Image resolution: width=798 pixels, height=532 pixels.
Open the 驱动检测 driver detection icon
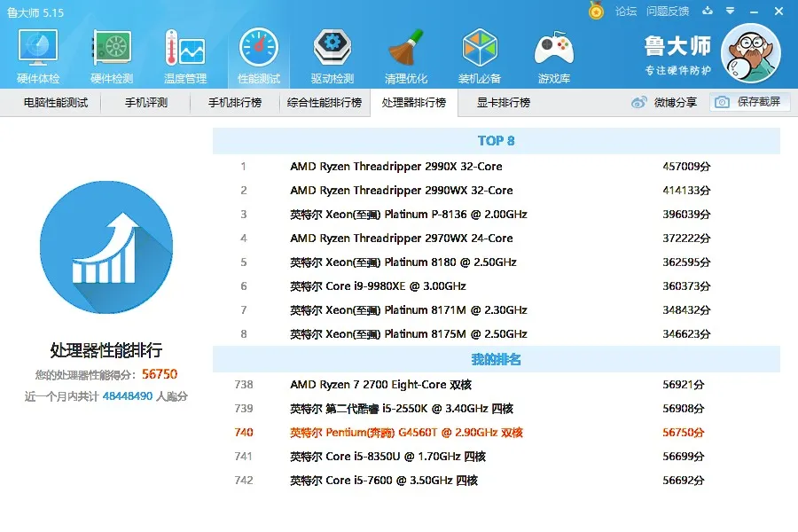[332, 55]
